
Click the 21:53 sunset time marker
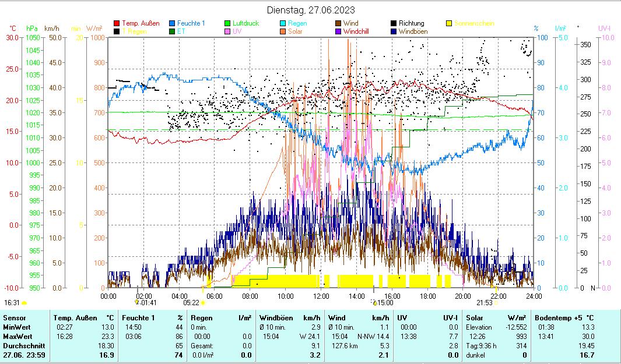pyautogui.click(x=485, y=302)
